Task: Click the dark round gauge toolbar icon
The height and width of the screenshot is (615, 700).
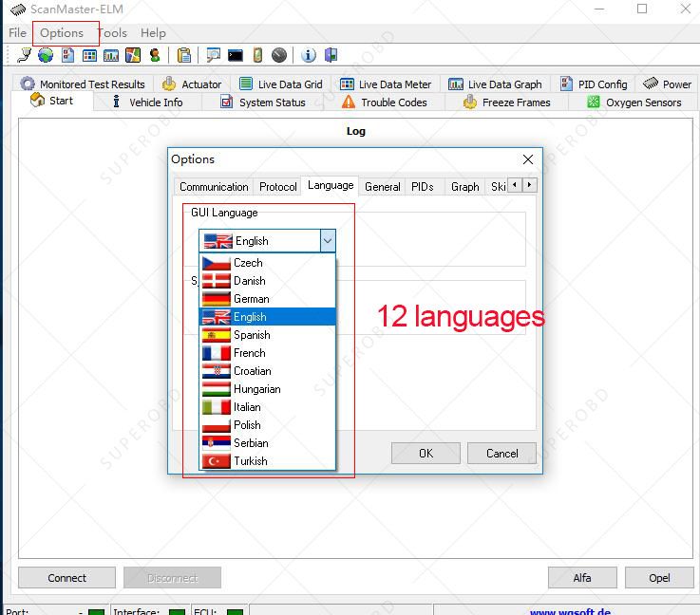Action: tap(279, 55)
